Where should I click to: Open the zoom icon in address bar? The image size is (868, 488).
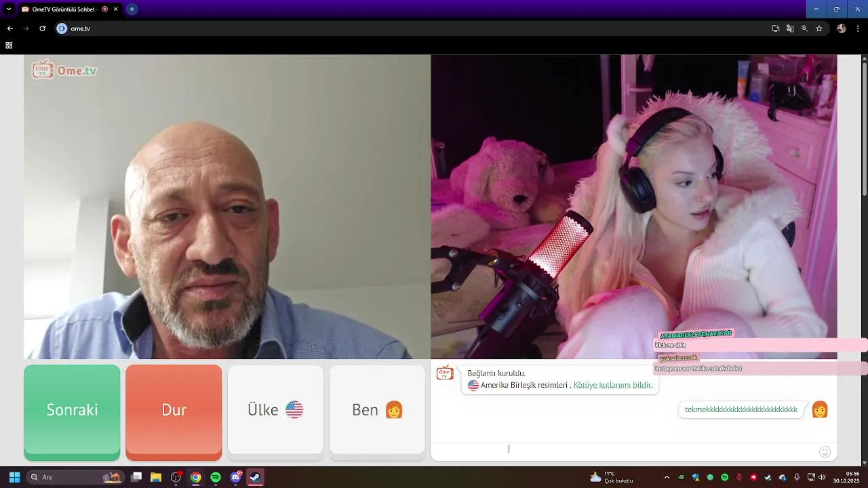804,28
